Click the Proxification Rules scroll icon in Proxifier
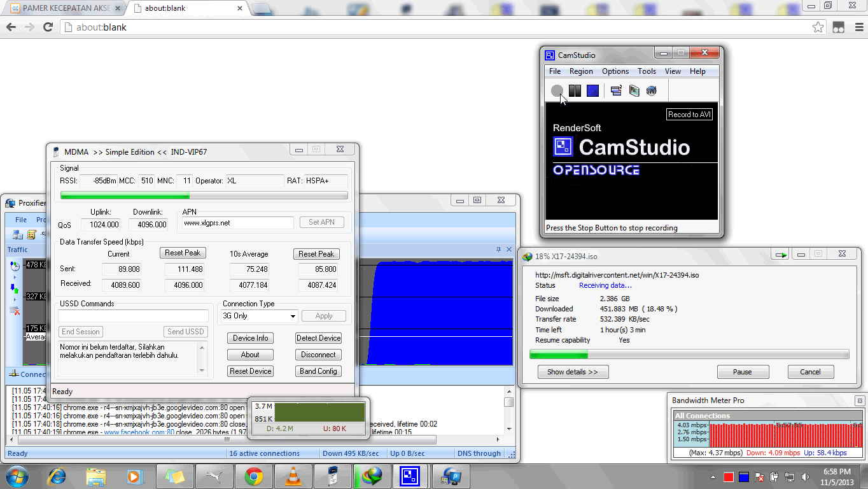Viewport: 868px width, 489px height. pos(32,234)
